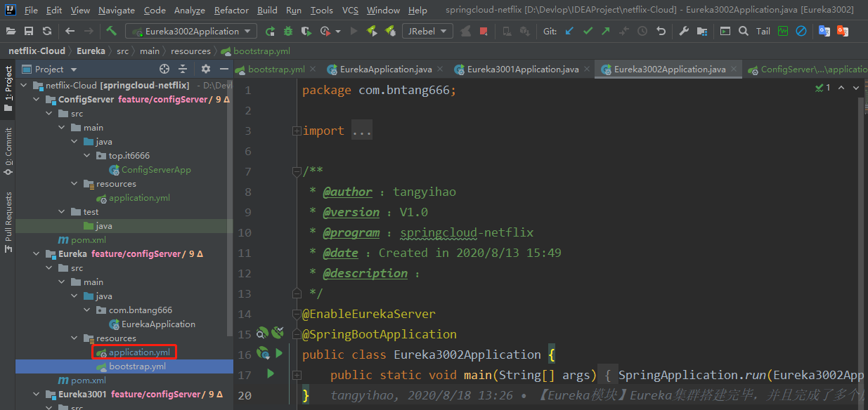Open the Eureka3002Application run configuration dropdown
The image size is (868, 410).
click(192, 31)
